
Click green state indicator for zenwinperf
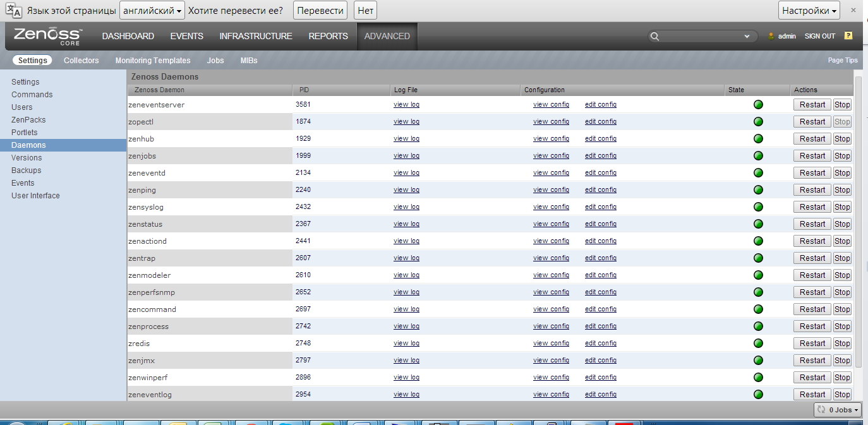pyautogui.click(x=758, y=378)
